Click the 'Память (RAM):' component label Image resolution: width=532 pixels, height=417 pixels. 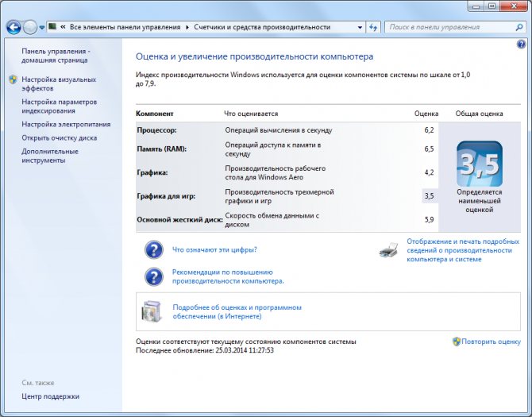(x=161, y=149)
